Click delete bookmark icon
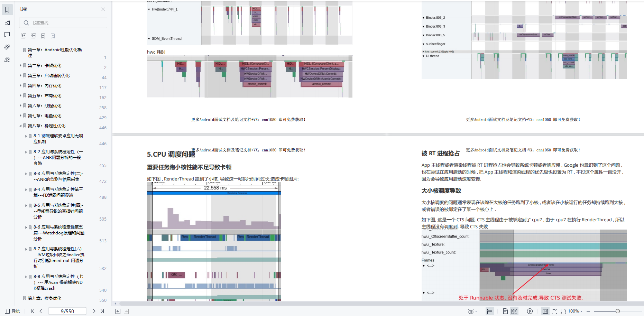This screenshot has height=316, width=644. (x=53, y=36)
